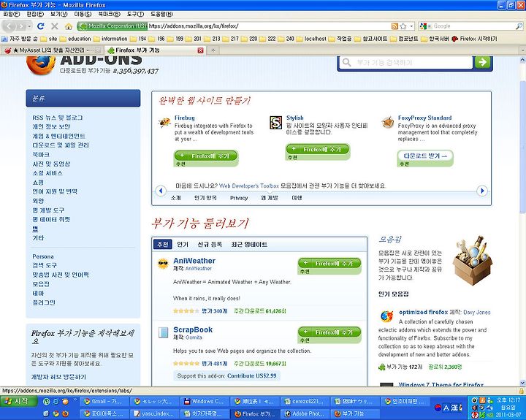Click the collections toolbox box image
Viewport: 526px width, 420px height.
point(473,260)
